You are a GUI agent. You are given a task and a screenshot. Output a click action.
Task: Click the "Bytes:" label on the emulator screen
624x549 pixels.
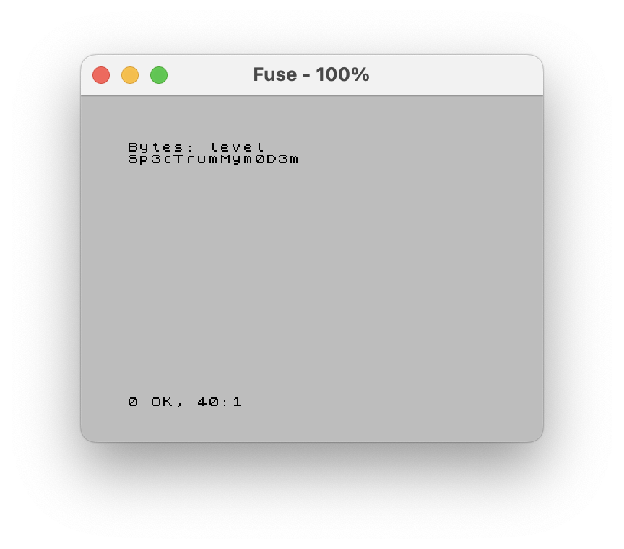(x=161, y=148)
